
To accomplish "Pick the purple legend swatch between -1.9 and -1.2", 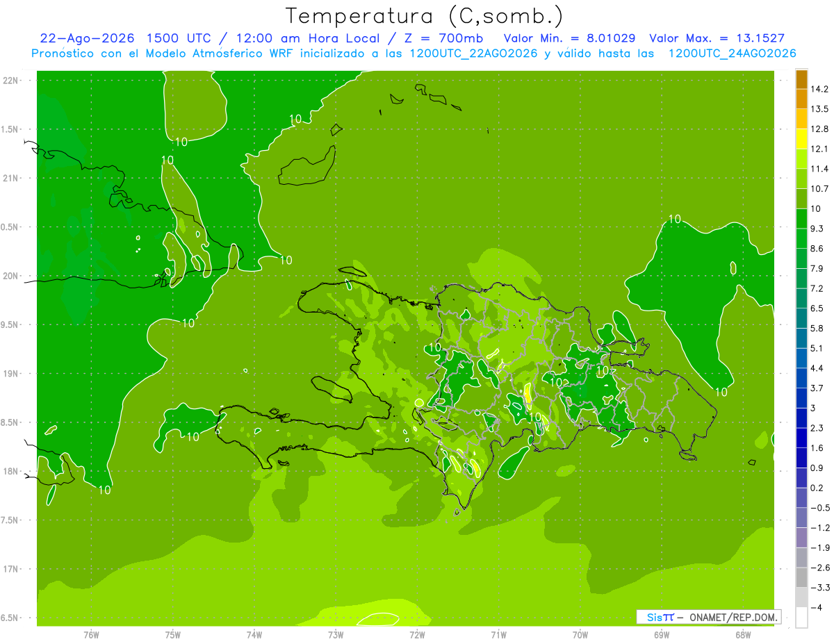I will pos(801,538).
